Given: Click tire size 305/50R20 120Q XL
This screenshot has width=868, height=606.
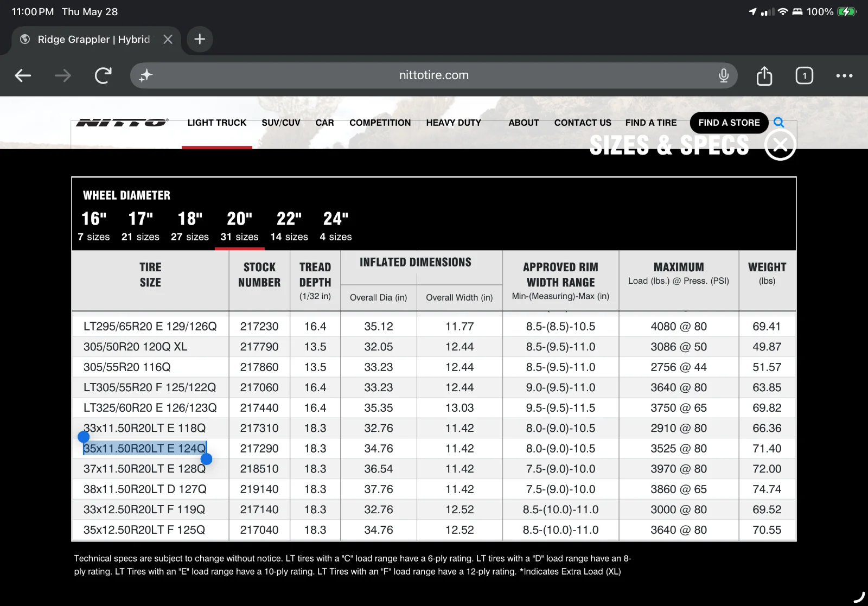Looking at the screenshot, I should click(x=136, y=347).
